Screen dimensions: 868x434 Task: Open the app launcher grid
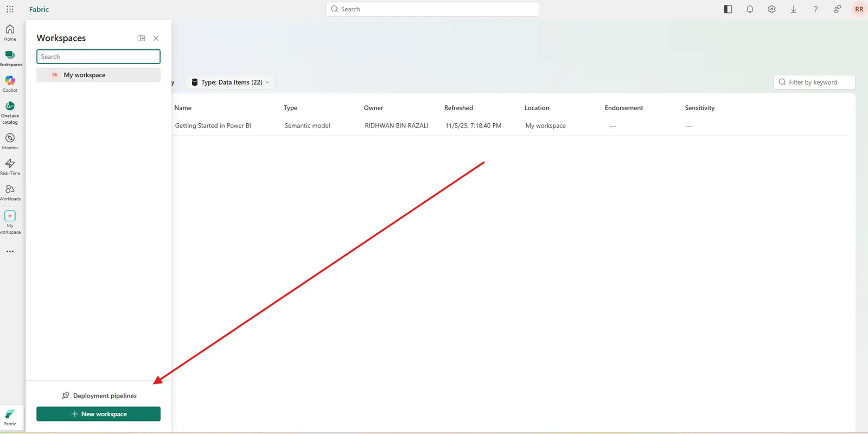click(x=10, y=9)
